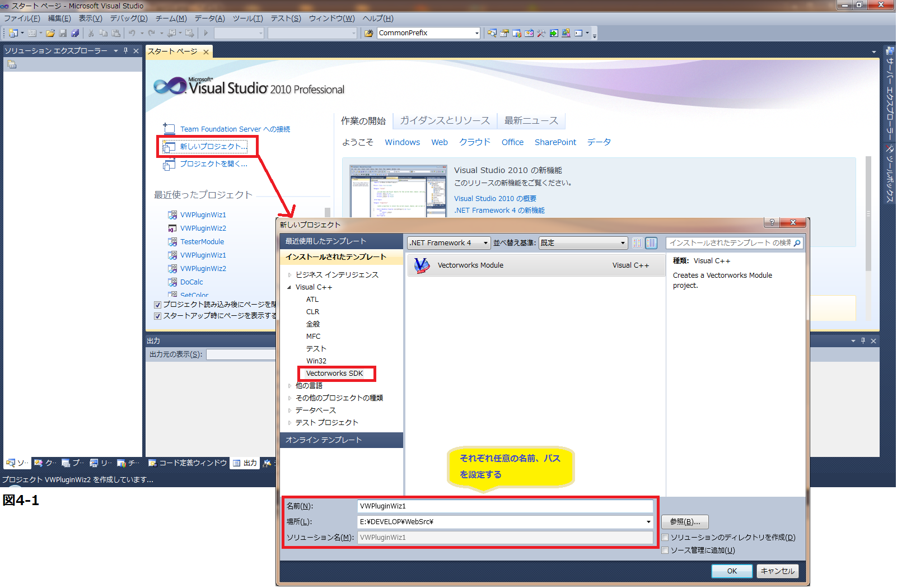Open the Server Explorer side tab

(889, 94)
